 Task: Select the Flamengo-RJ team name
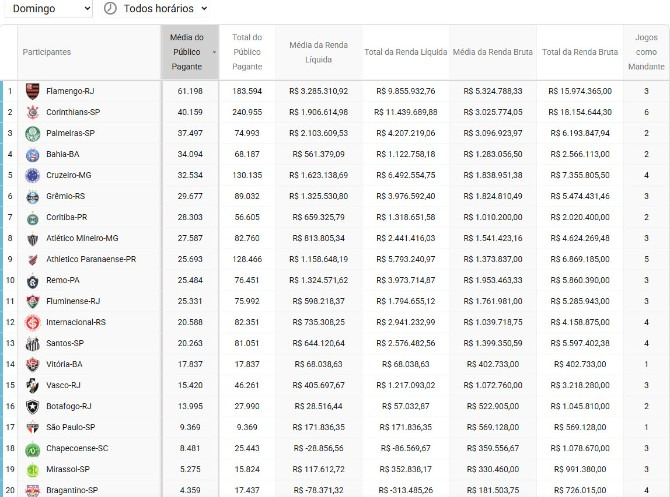pyautogui.click(x=70, y=91)
